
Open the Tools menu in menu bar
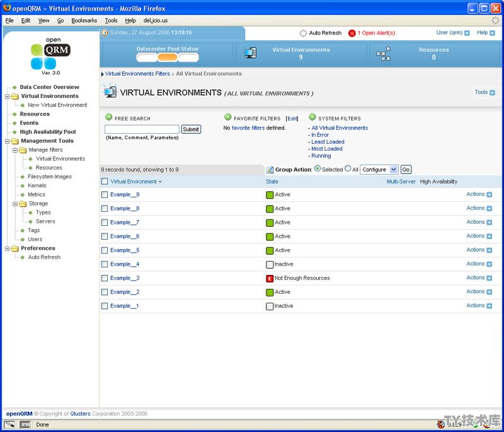111,21
